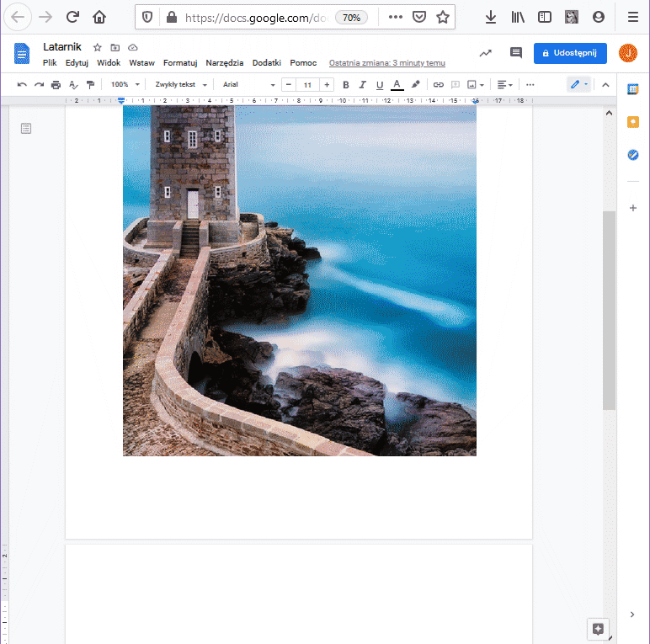Screen dimensions: 650x644
Task: Open the Arial font dropdown
Action: (248, 85)
